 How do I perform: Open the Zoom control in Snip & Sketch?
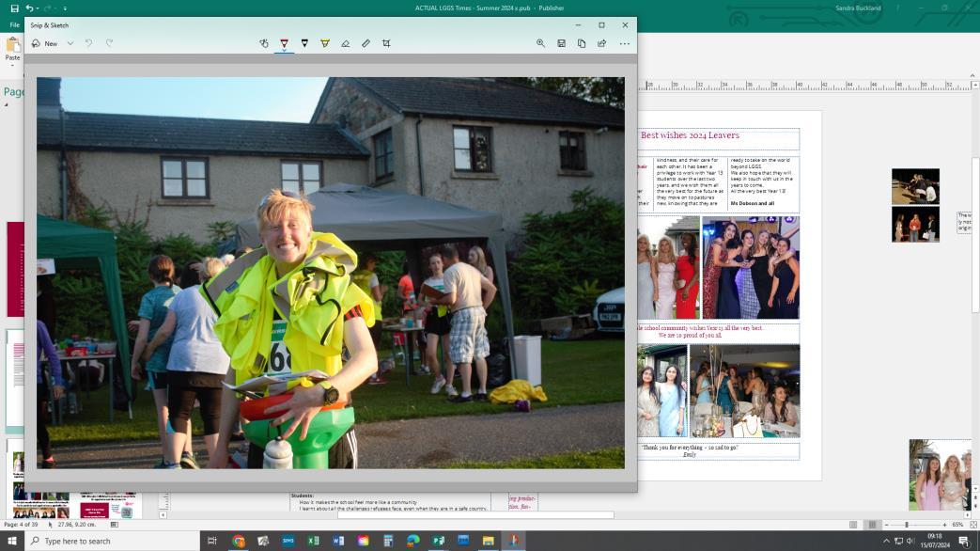click(540, 43)
